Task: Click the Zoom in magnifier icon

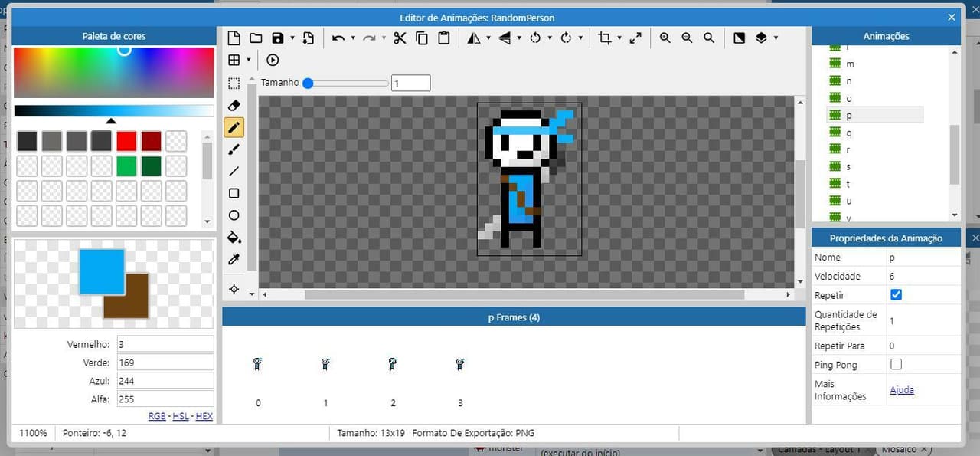Action: pos(665,38)
